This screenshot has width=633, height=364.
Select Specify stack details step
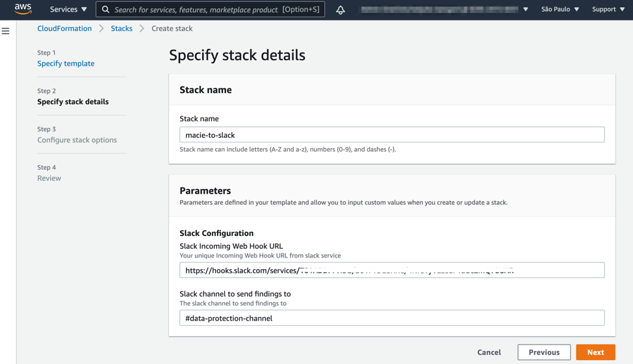click(x=73, y=101)
